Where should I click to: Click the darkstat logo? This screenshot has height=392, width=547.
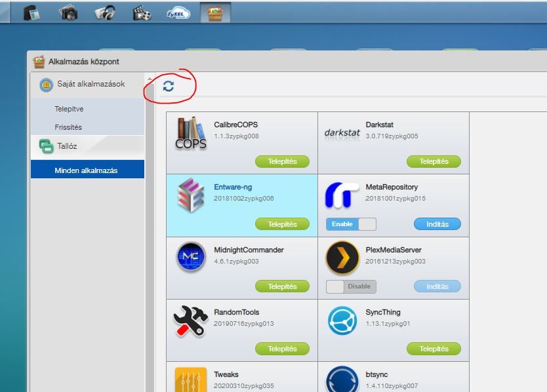pos(342,134)
